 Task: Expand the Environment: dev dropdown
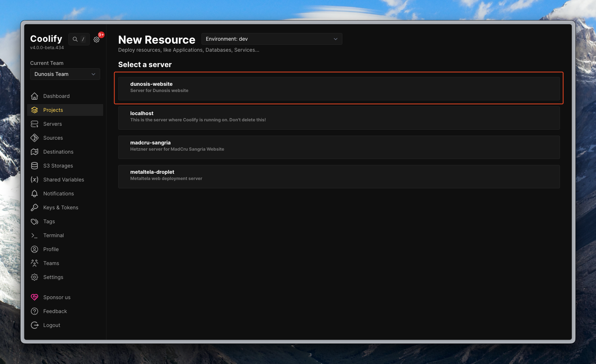(272, 39)
